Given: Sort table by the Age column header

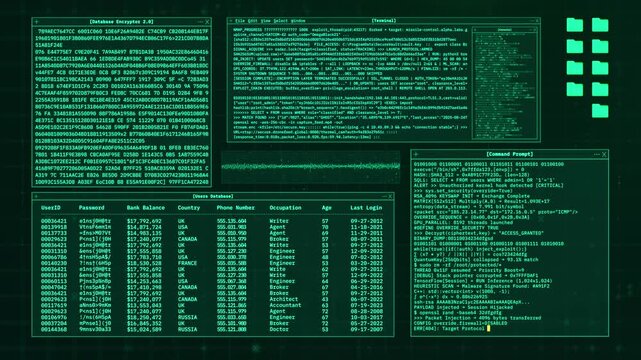Looking at the screenshot, I should pos(326,208).
